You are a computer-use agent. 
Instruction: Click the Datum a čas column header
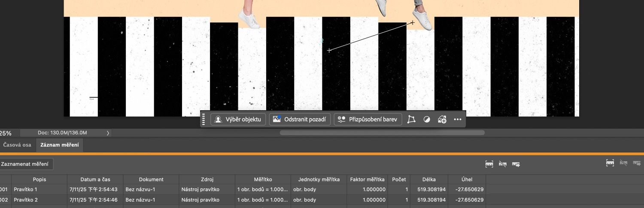click(x=95, y=179)
